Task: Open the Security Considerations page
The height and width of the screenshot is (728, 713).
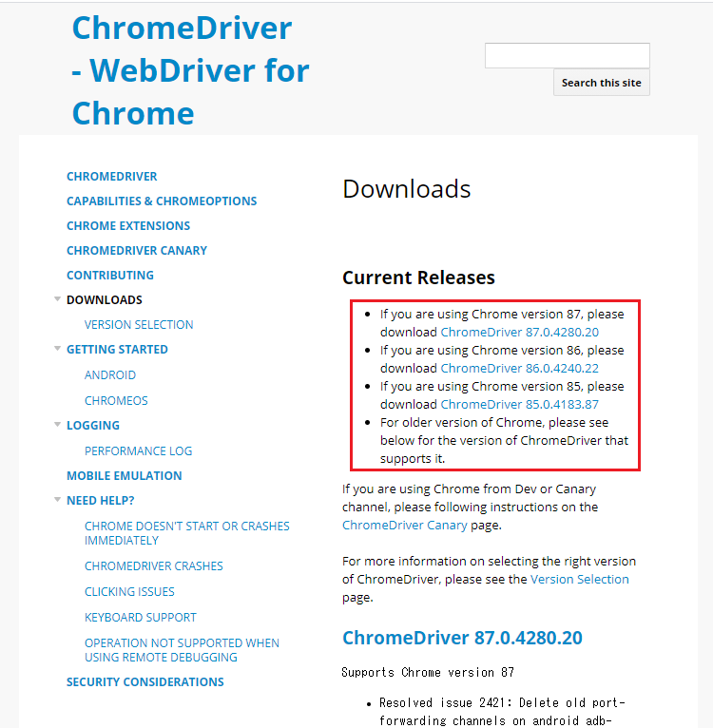Action: [145, 681]
